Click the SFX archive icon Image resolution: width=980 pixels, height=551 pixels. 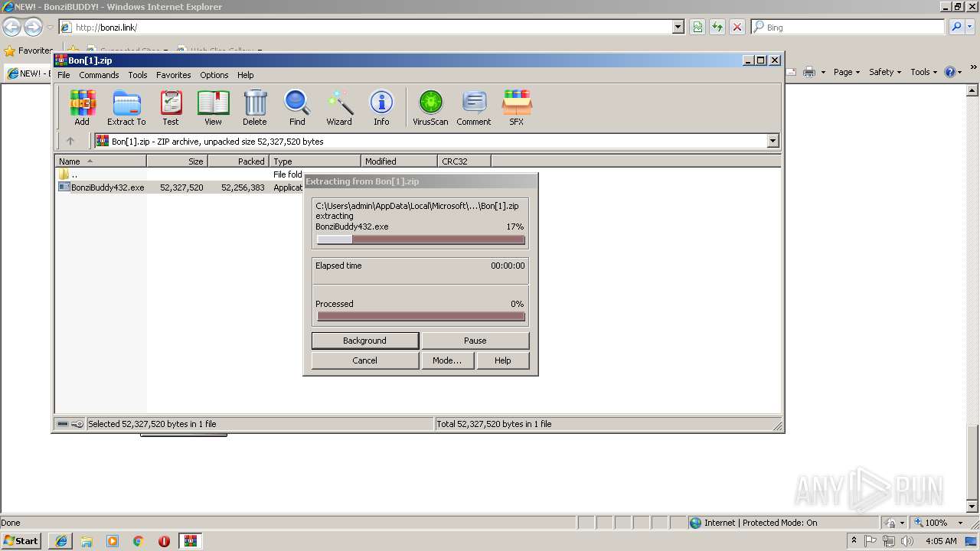[517, 107]
